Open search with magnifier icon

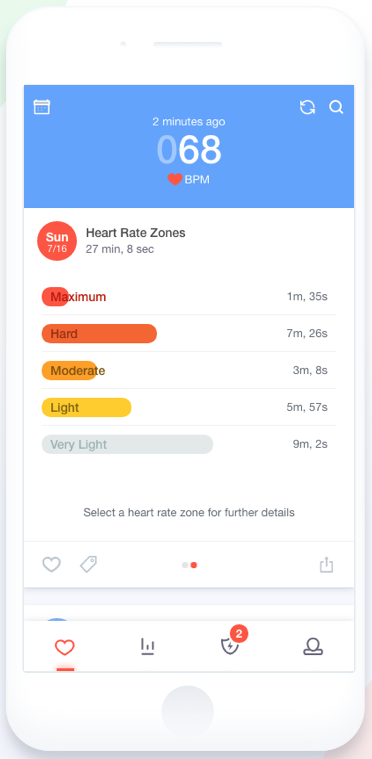[336, 107]
